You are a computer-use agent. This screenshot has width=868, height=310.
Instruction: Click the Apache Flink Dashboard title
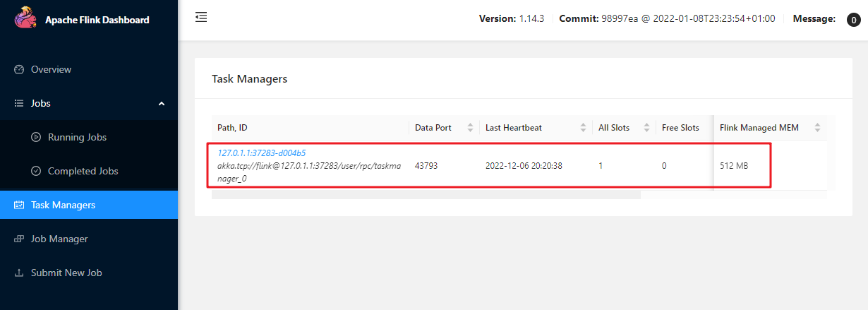click(97, 20)
